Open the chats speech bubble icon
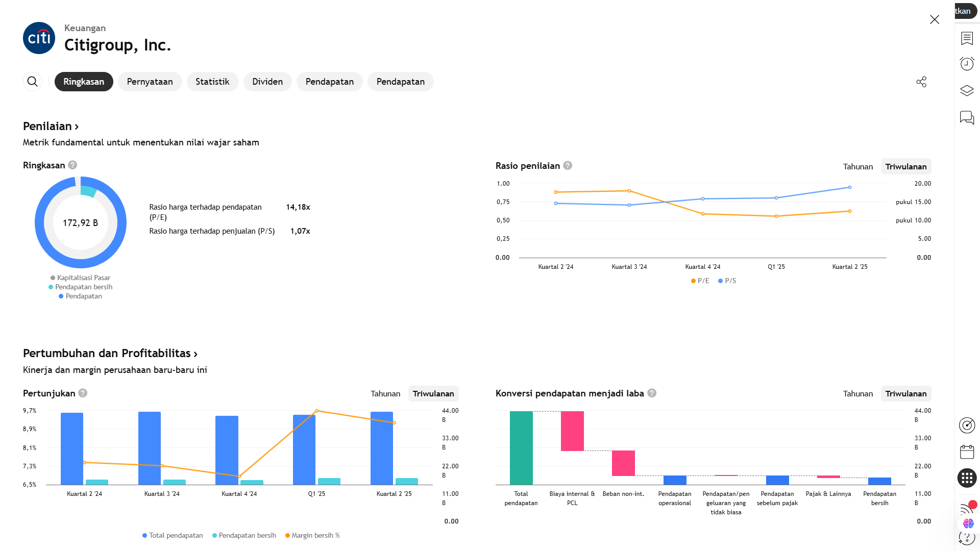 click(x=967, y=118)
